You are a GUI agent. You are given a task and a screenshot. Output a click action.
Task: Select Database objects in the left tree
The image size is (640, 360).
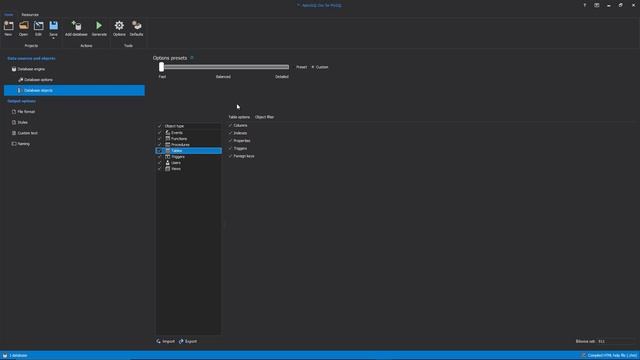click(74, 90)
